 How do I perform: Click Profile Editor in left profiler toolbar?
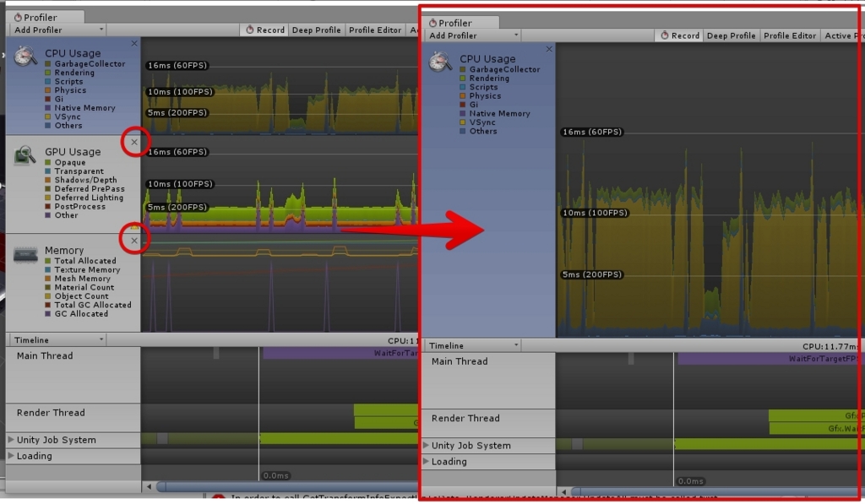coord(374,30)
